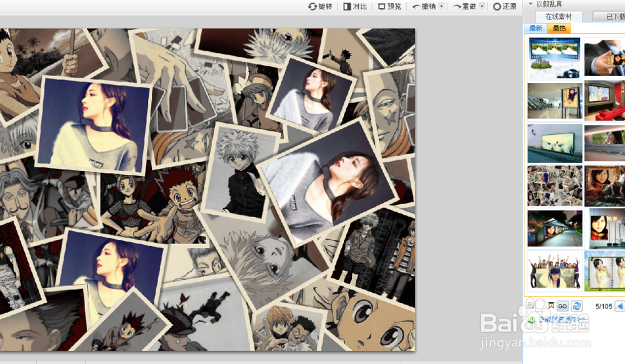625x364 pixels.
Task: Pick the green photo album template thumbnail
Action: 604,271
